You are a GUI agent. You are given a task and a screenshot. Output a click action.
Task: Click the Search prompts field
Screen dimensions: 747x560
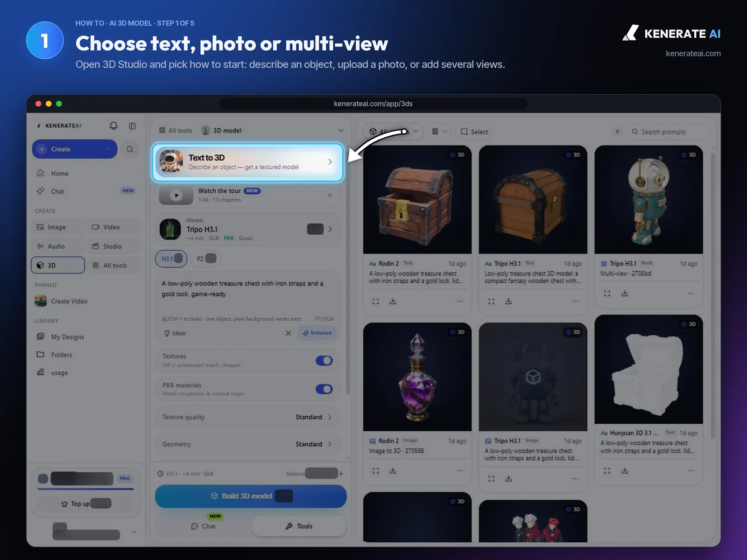668,132
